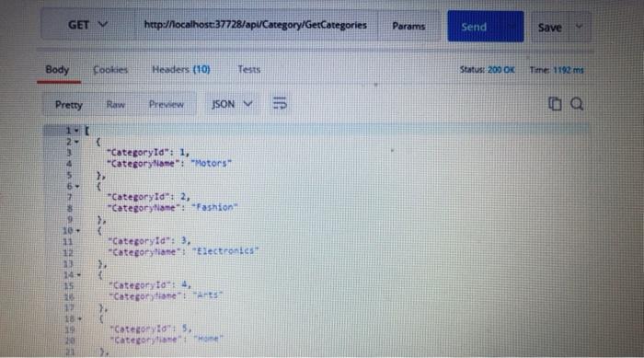This screenshot has width=644, height=358.
Task: Collapse the object at line 18
Action: [80, 318]
